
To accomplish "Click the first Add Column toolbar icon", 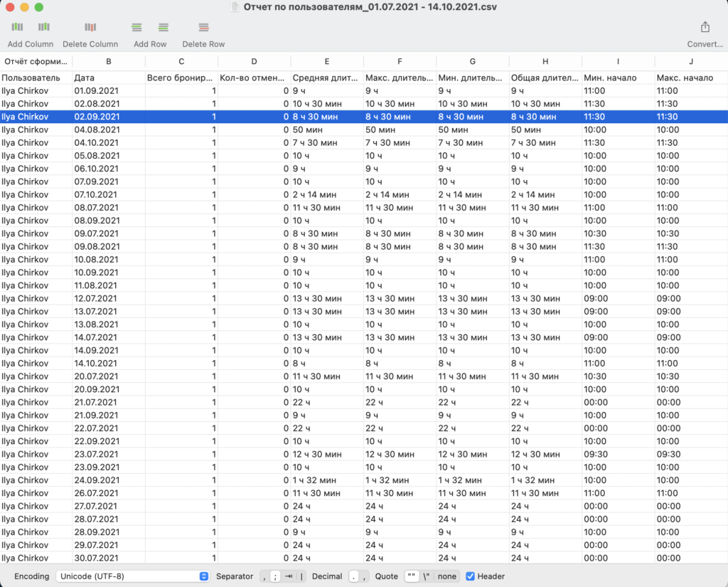I will point(17,27).
